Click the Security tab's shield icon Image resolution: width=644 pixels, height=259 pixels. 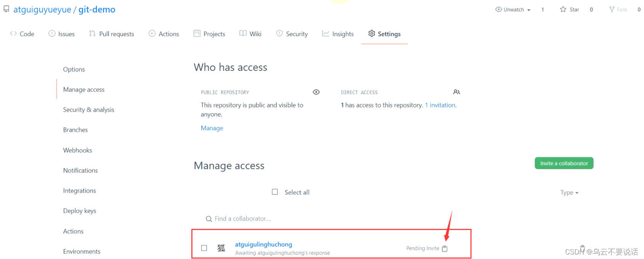279,34
